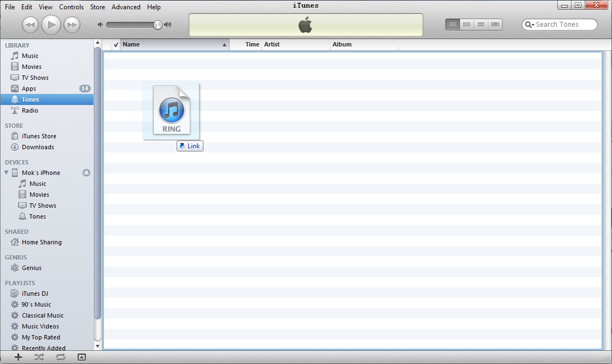
Task: Open the File menu
Action: pyautogui.click(x=10, y=7)
